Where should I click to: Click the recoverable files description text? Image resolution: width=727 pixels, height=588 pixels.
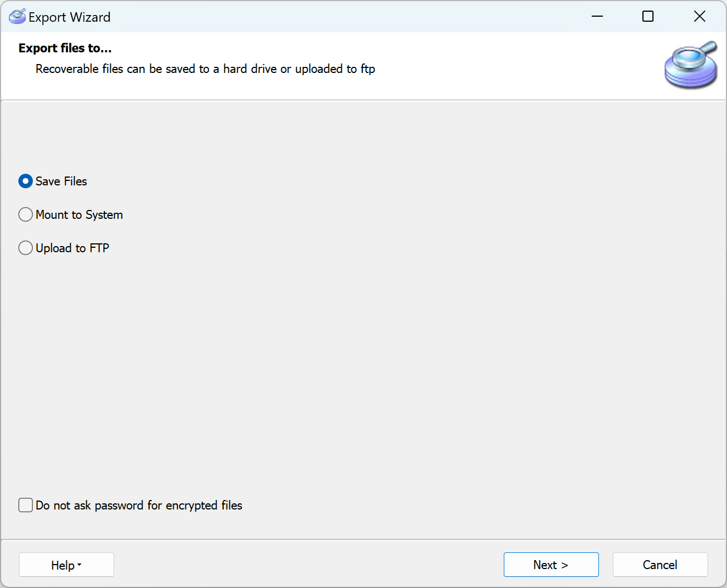click(x=205, y=68)
